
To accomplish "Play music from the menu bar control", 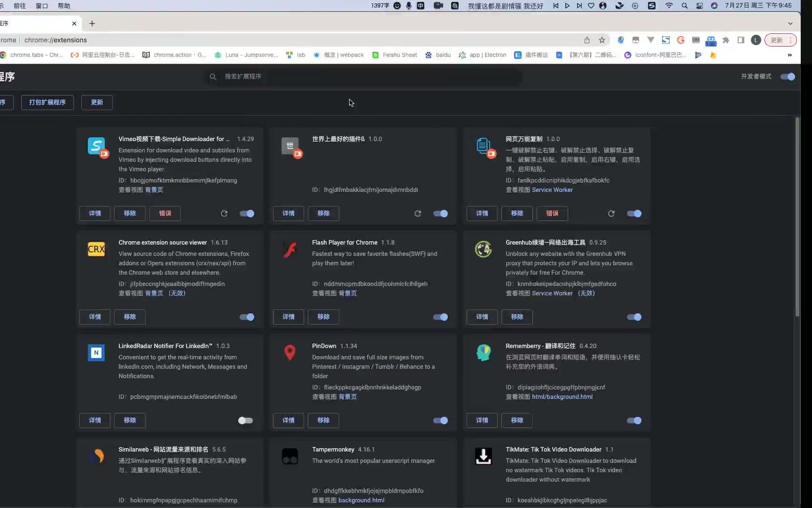I will coord(567,6).
